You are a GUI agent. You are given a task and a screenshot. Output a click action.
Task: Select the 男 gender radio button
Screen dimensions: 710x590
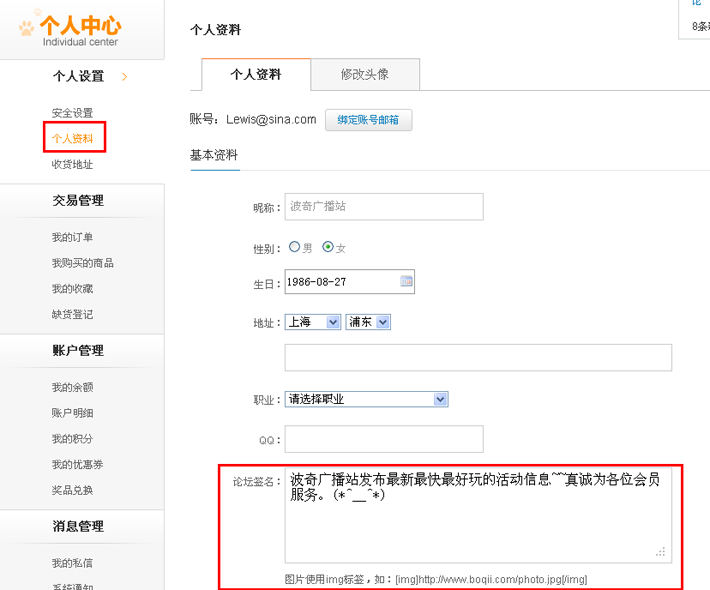coord(294,247)
